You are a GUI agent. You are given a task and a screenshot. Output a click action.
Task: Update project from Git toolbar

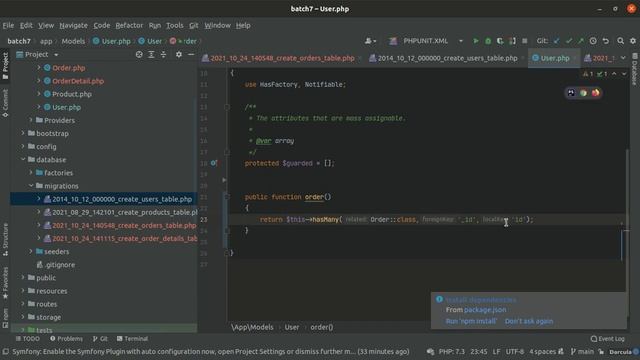[556, 41]
